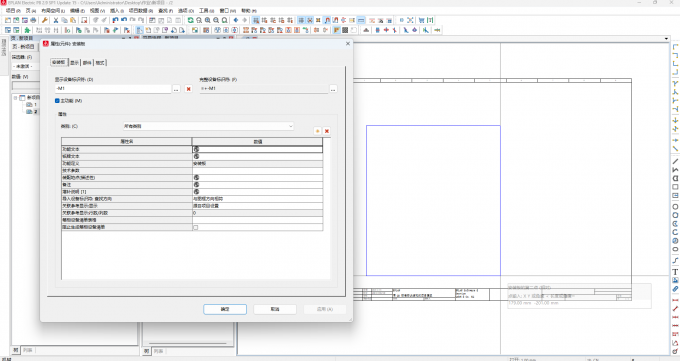Open the 未激活 filter dropdown in the page navigator
The width and height of the screenshot is (680, 361).
click(27, 66)
